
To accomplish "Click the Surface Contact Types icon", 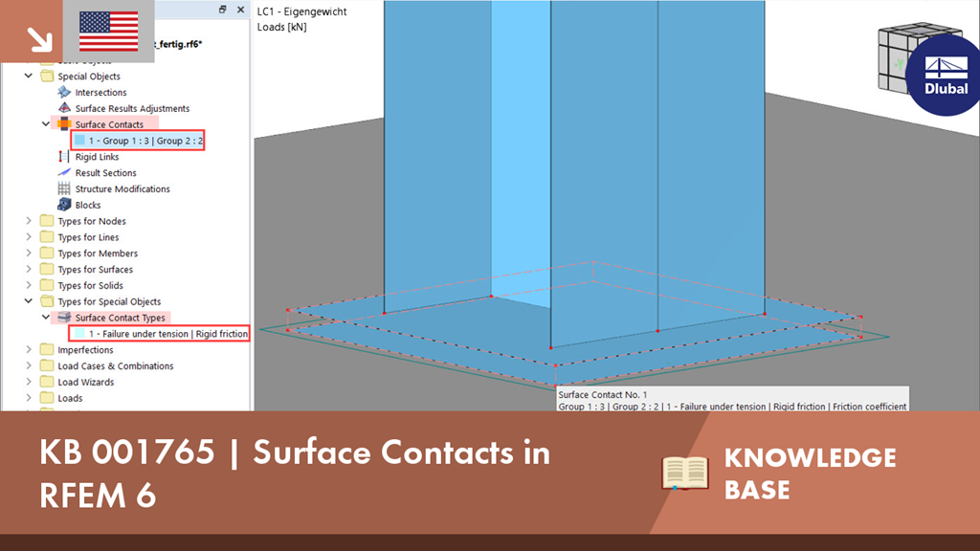I will point(64,318).
